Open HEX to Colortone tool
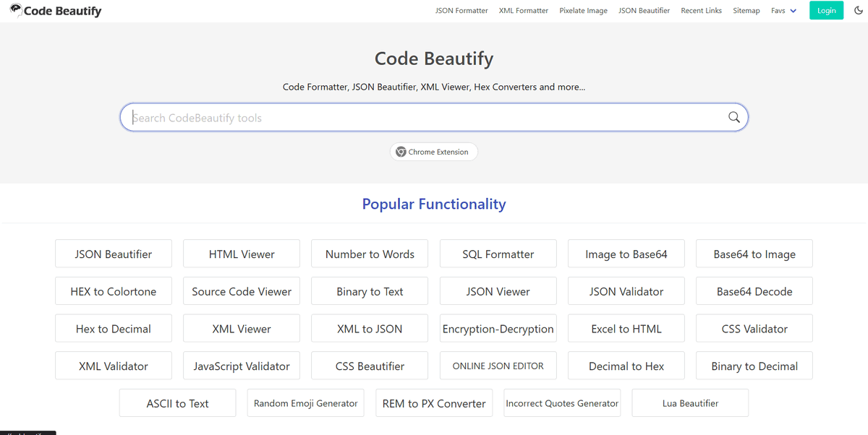This screenshot has width=868, height=435. pos(114,291)
